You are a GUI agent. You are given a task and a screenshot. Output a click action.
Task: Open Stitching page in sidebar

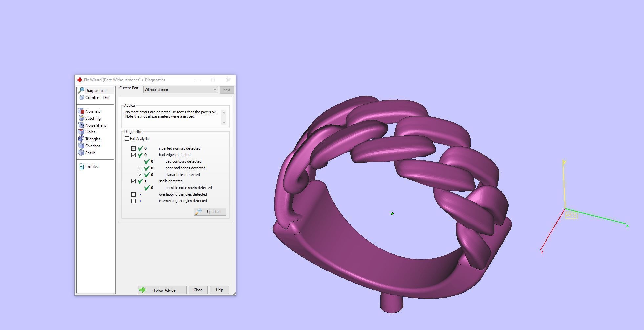point(93,118)
